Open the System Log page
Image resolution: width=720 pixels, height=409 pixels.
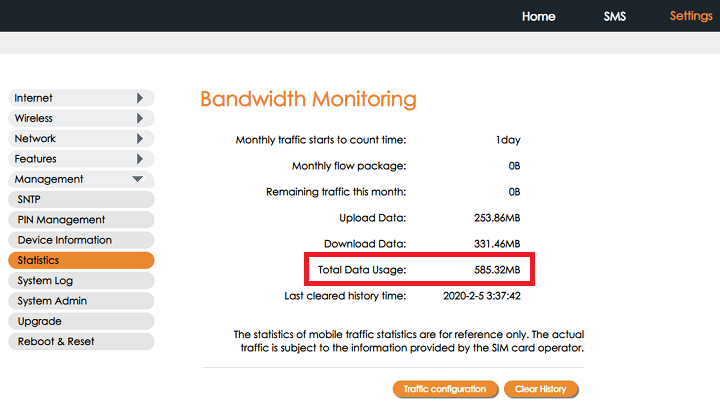pyautogui.click(x=81, y=280)
